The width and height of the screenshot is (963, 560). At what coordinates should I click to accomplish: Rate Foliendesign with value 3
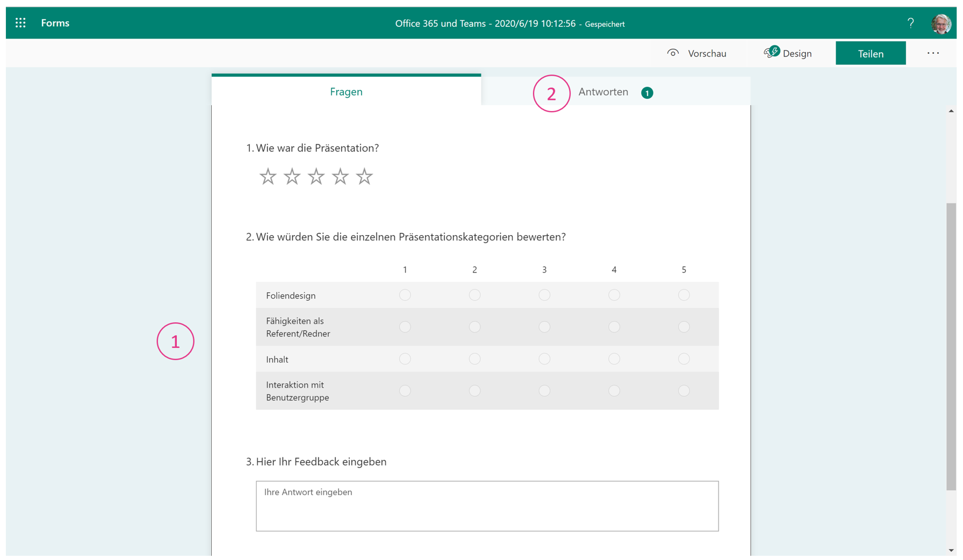pyautogui.click(x=544, y=295)
